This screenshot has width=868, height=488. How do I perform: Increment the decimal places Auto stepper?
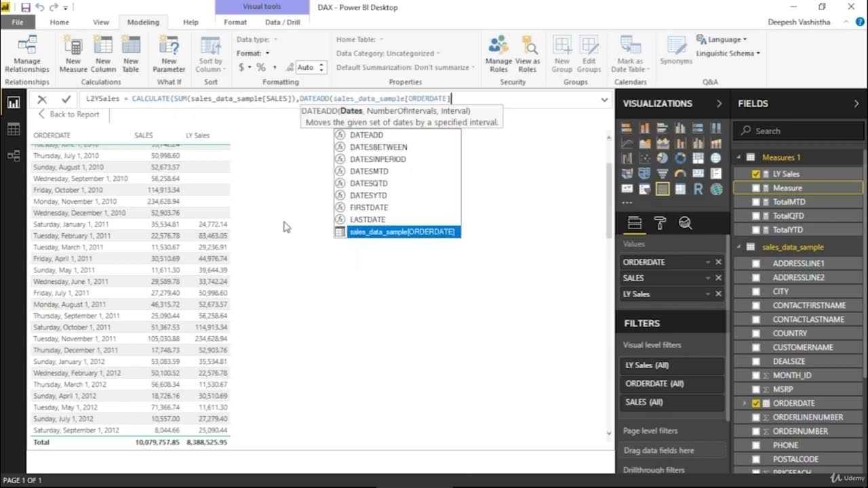click(x=322, y=64)
